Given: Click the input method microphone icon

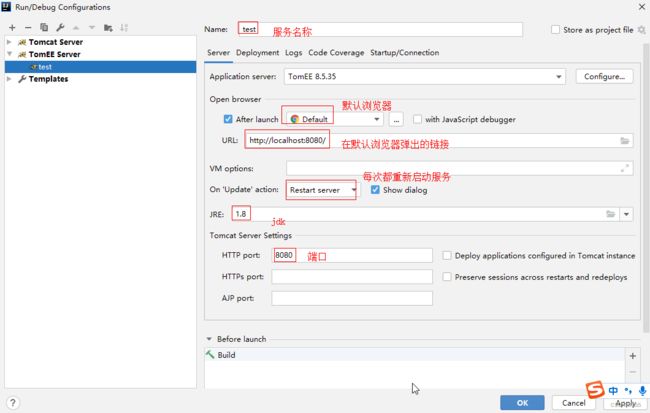Looking at the screenshot, I should point(642,390).
